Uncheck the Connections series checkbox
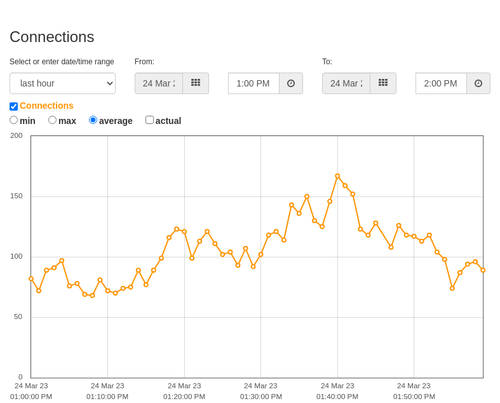The width and height of the screenshot is (500, 403). tap(14, 106)
